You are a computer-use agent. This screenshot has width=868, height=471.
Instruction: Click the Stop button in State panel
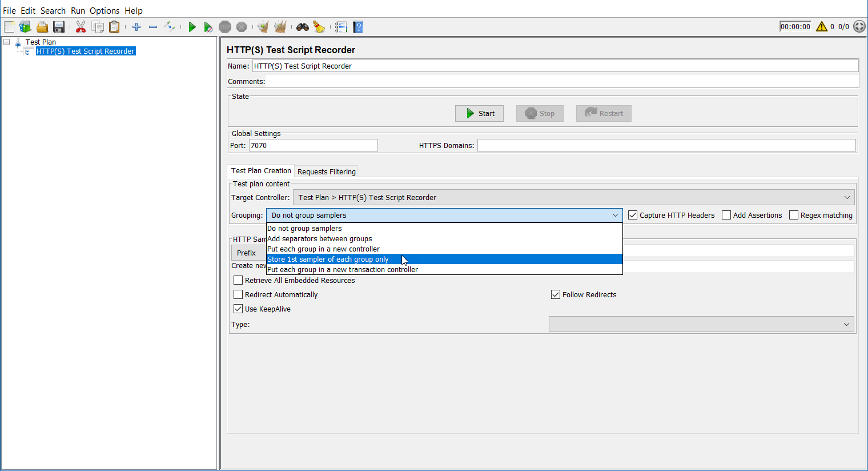pos(540,113)
